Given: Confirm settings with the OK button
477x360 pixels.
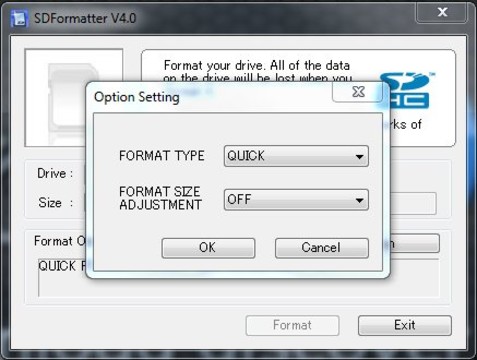Looking at the screenshot, I should click(x=208, y=248).
